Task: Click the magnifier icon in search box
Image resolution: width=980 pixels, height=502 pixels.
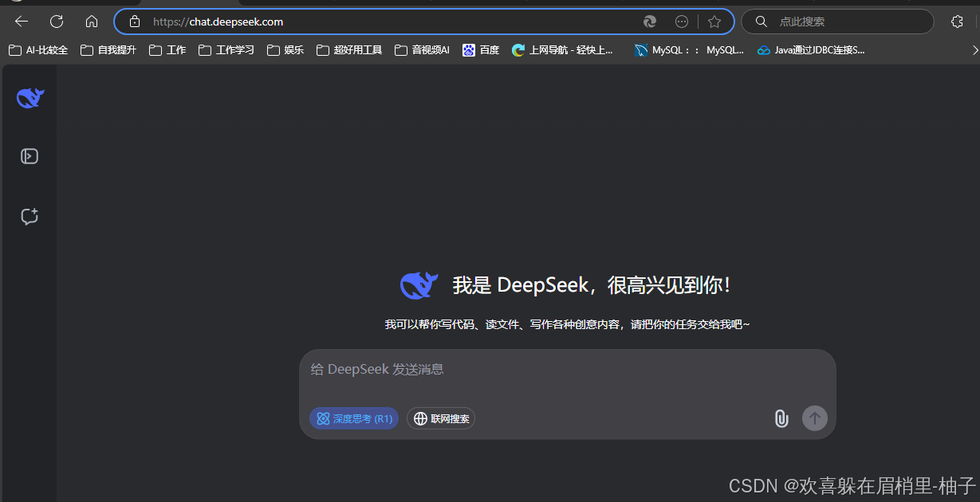Action: (762, 22)
